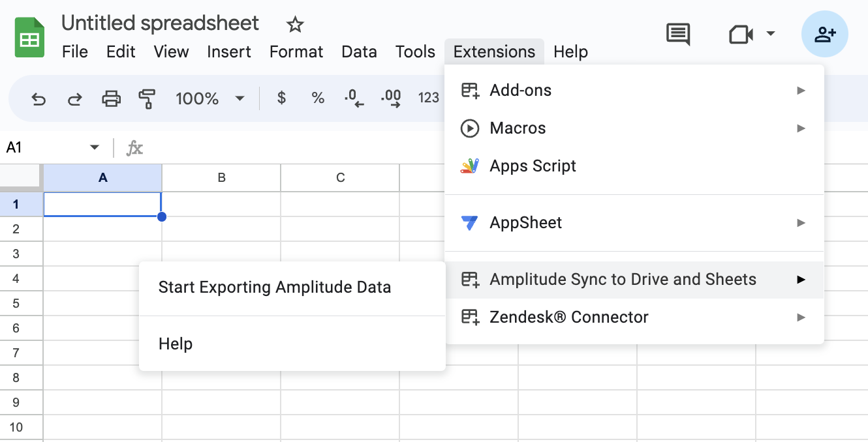The height and width of the screenshot is (442, 868).
Task: Open the video call dropdown arrow
Action: pyautogui.click(x=771, y=33)
